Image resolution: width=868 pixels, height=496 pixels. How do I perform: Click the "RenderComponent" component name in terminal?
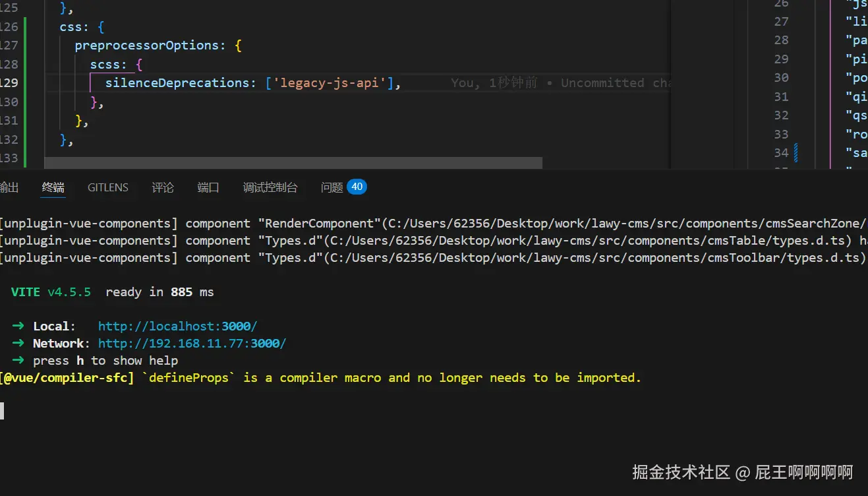(x=322, y=224)
